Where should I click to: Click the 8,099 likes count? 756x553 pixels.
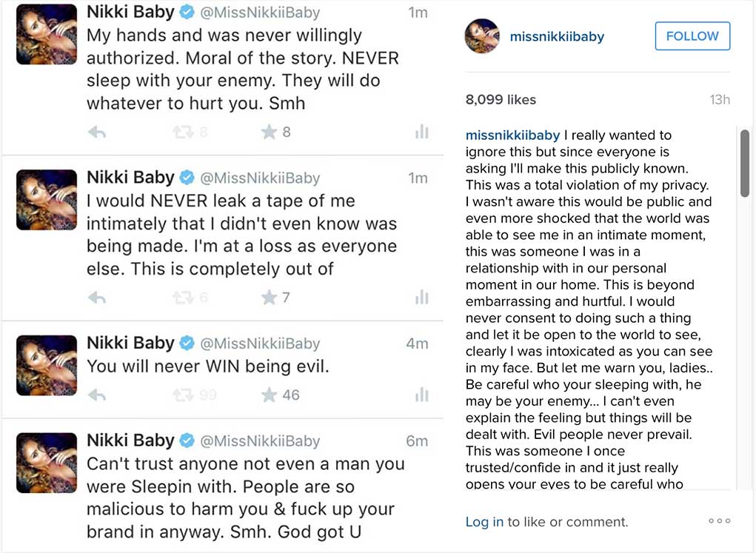[501, 100]
